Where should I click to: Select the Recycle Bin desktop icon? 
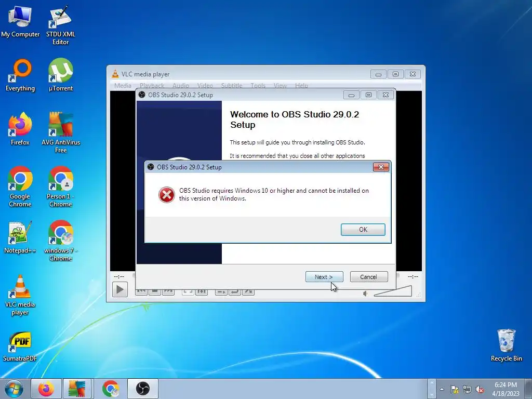(x=506, y=345)
